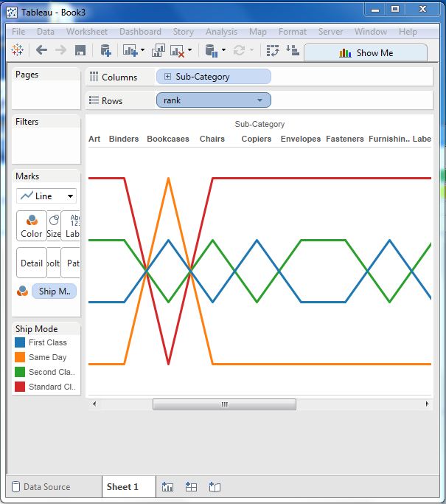Screen dimensions: 446x504
Task: Open the rank pill dropdown arrow
Action: coord(259,100)
